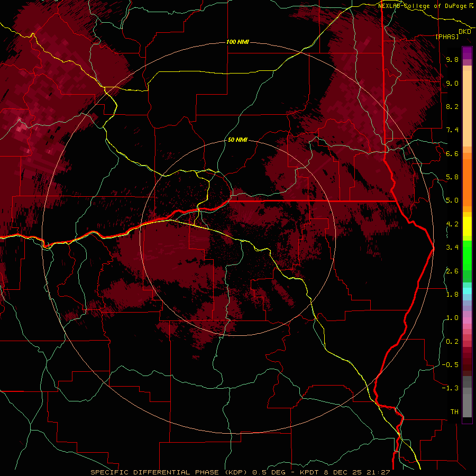Pick the peach swatch near 8.2
The width and height of the screenshot is (476, 476).
pos(467,108)
